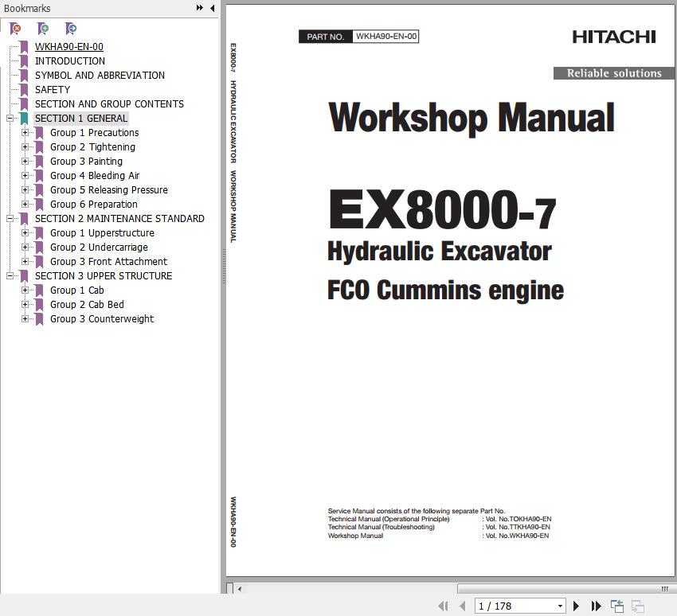The image size is (677, 616).
Task: Click the bookmark icon beside Group 1 Cab
Action: (x=39, y=290)
